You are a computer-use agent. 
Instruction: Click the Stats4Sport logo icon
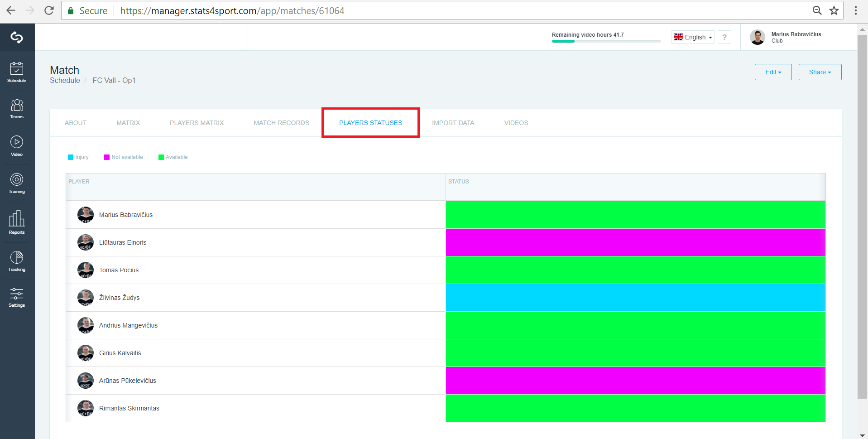click(x=17, y=37)
